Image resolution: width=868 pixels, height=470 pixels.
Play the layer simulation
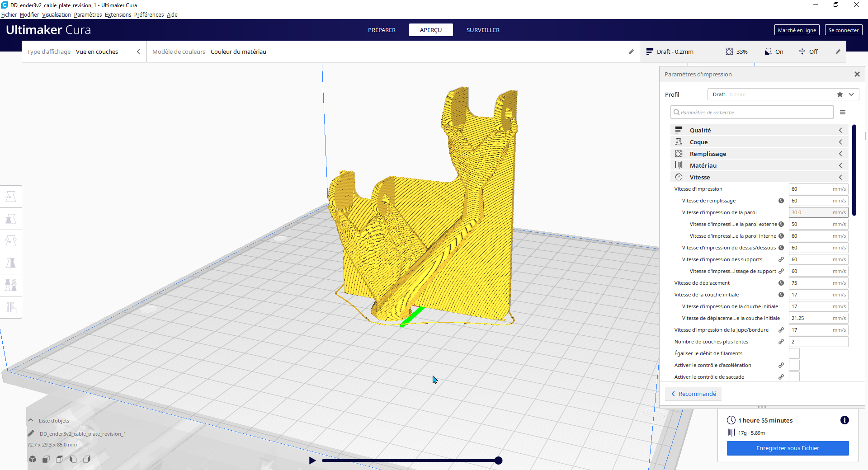[x=312, y=461]
